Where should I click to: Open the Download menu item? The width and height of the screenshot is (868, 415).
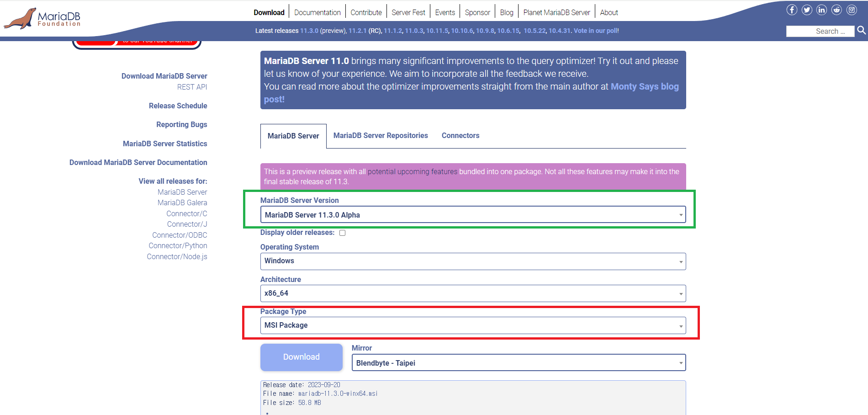pyautogui.click(x=269, y=12)
